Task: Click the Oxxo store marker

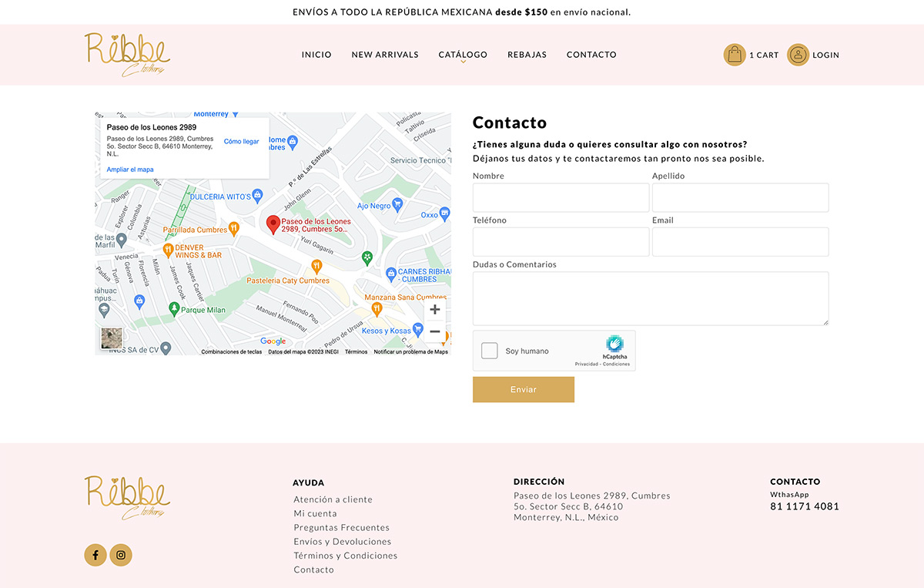Action: pos(444,215)
